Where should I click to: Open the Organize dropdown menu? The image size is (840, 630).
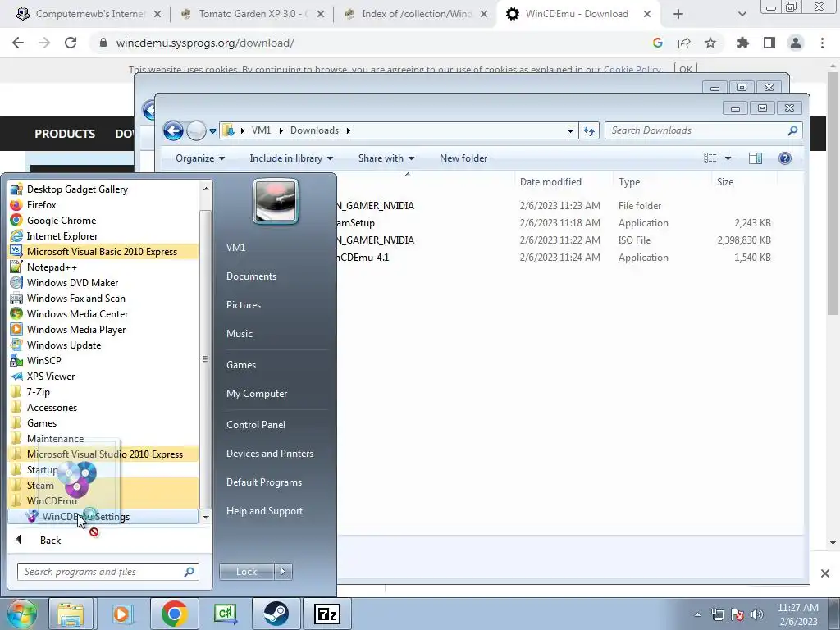[200, 158]
